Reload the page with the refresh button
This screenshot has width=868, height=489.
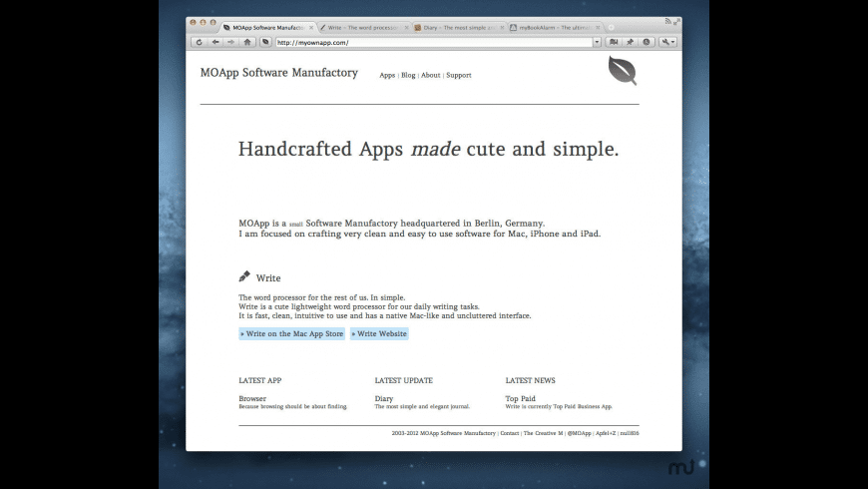coord(199,42)
